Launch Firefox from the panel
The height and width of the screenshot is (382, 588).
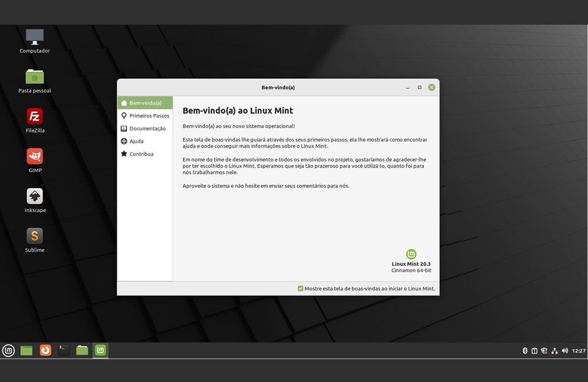pyautogui.click(x=45, y=351)
